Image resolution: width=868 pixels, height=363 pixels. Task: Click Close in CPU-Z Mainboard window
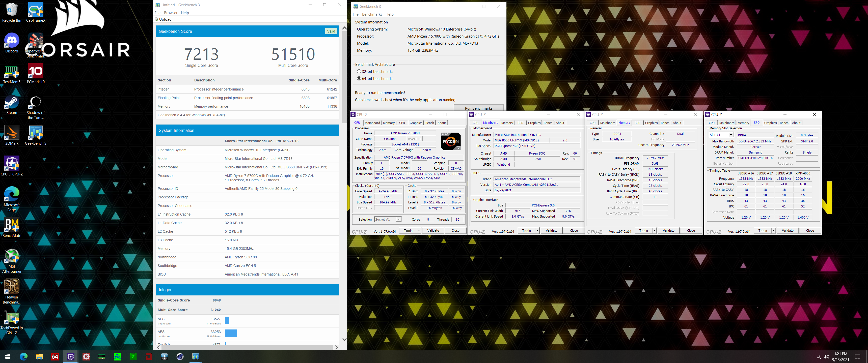point(574,231)
